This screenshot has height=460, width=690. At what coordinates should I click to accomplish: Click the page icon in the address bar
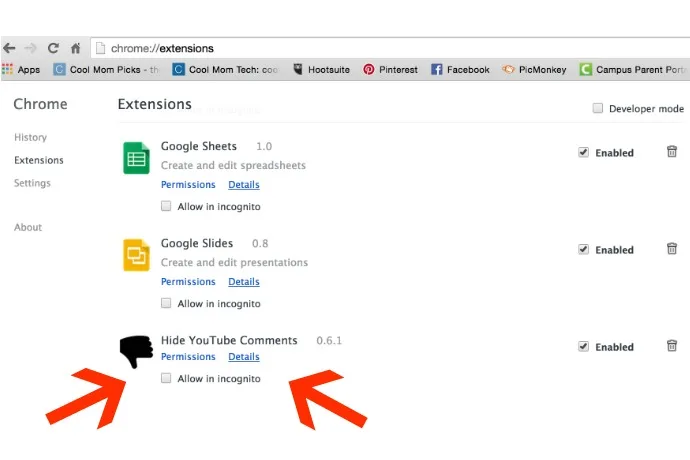click(x=100, y=48)
